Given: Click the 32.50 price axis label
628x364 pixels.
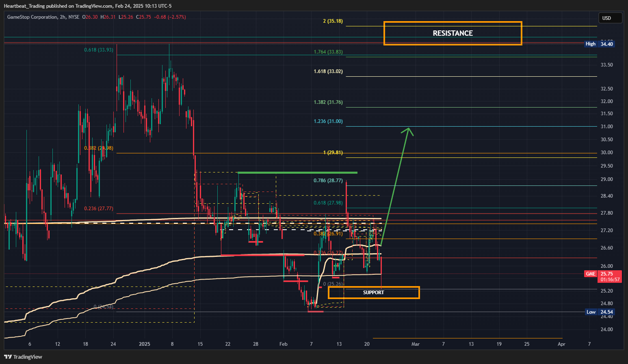Looking at the screenshot, I should (606, 89).
